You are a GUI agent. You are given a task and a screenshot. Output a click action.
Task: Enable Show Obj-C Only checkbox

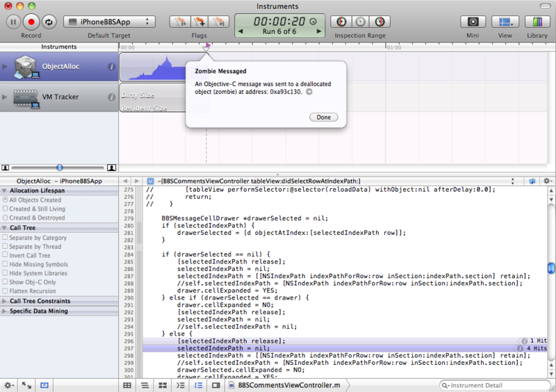pyautogui.click(x=5, y=281)
